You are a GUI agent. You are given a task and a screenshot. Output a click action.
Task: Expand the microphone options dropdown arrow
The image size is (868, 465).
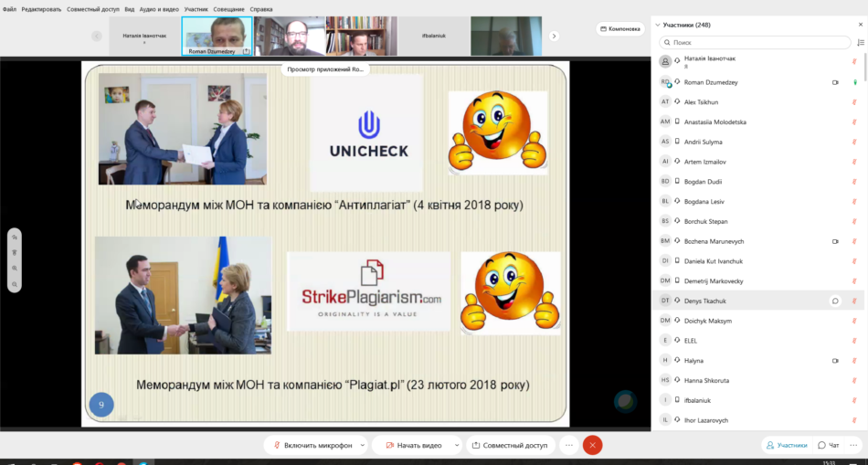pos(363,445)
